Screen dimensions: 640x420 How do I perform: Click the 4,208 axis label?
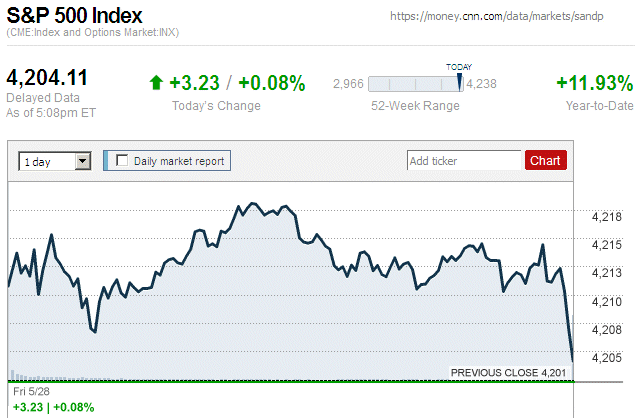click(x=607, y=329)
